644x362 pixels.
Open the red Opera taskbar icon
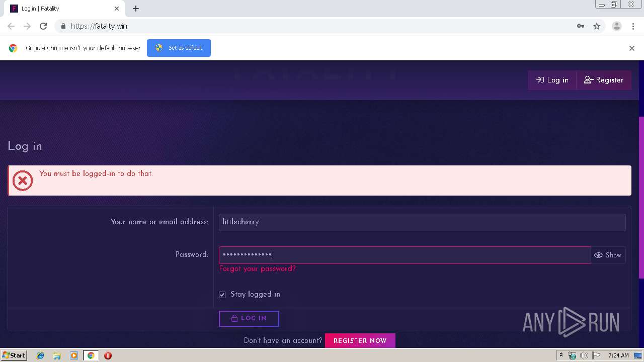point(108,355)
